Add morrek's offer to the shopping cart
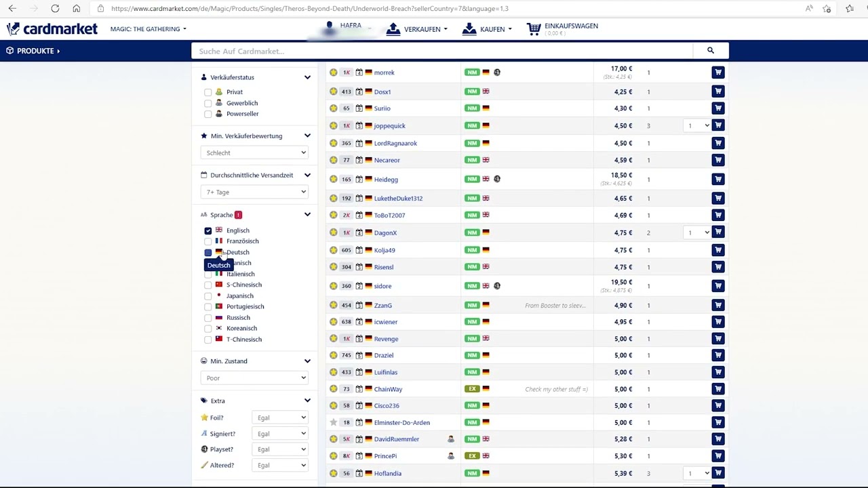This screenshot has height=488, width=868. [x=718, y=73]
